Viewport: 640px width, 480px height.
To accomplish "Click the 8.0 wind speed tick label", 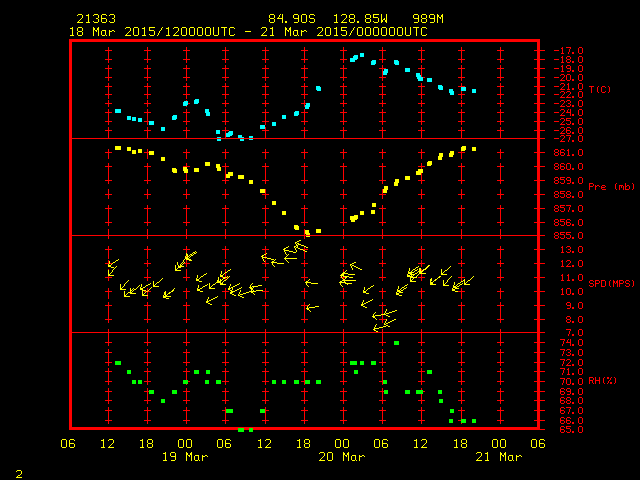I will pyautogui.click(x=574, y=320).
